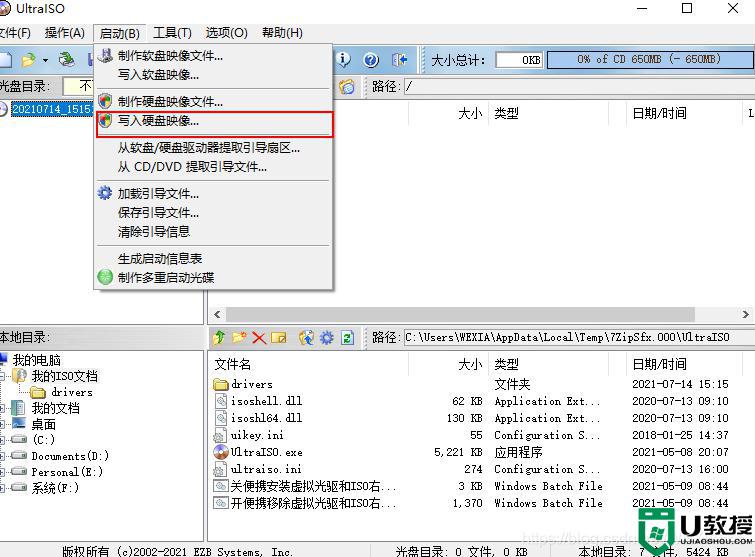
Task: Open the 帮助(H) menu
Action: [x=282, y=33]
